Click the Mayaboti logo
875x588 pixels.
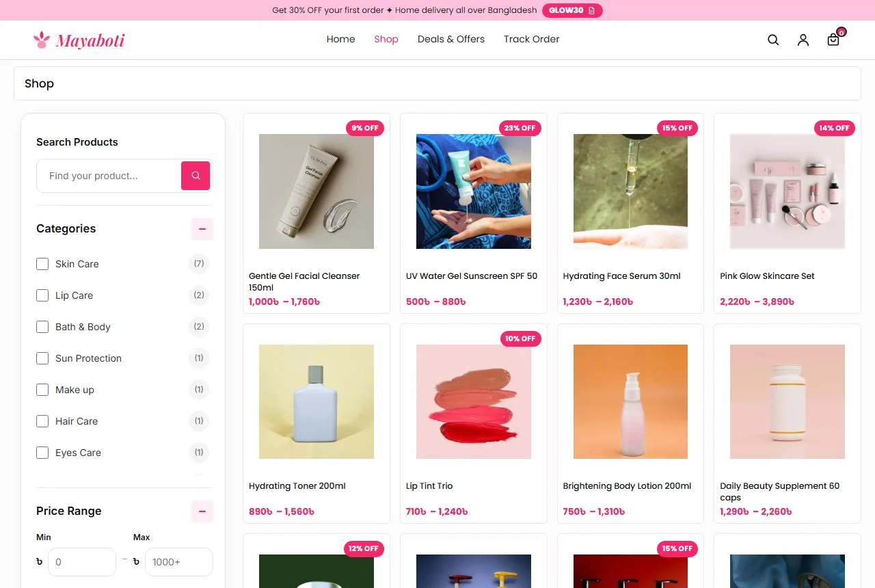(x=79, y=40)
